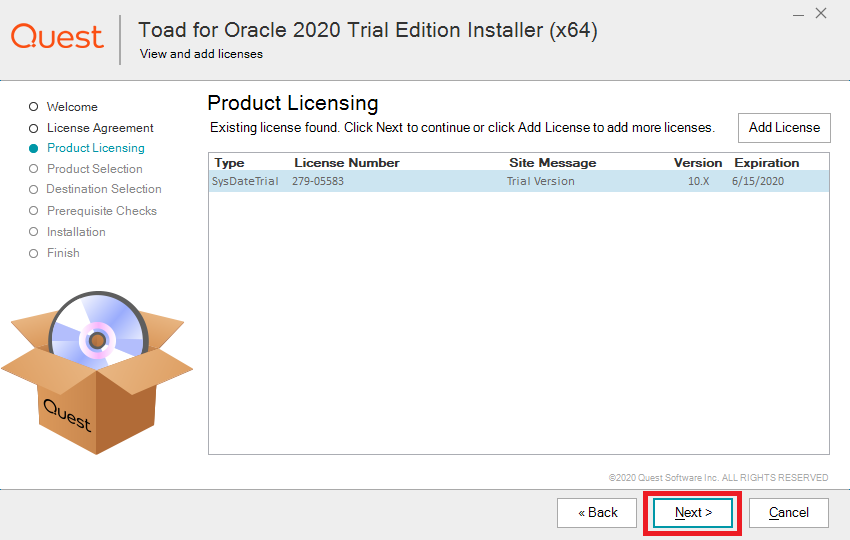Viewport: 850px width, 540px height.
Task: Click the Quest box and disc image
Action: click(x=96, y=373)
